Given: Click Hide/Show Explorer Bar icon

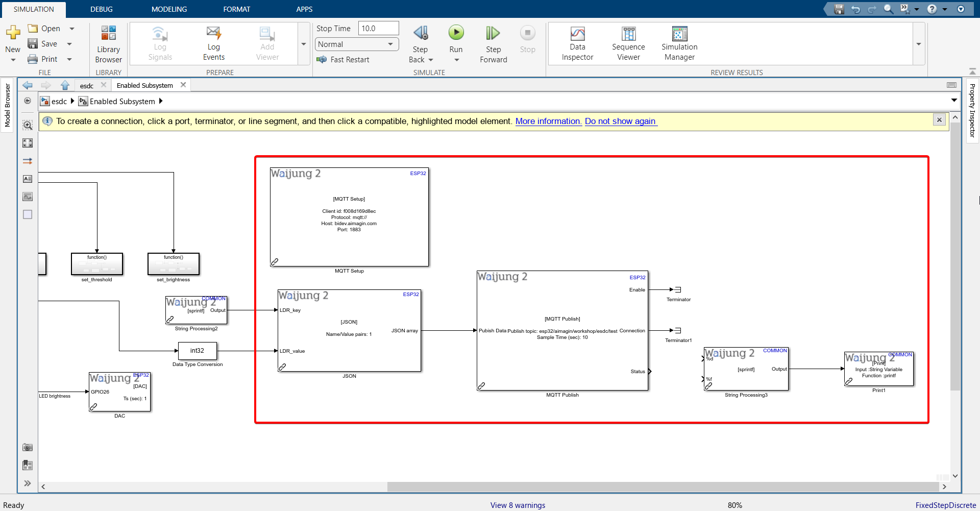Looking at the screenshot, I should 28,101.
